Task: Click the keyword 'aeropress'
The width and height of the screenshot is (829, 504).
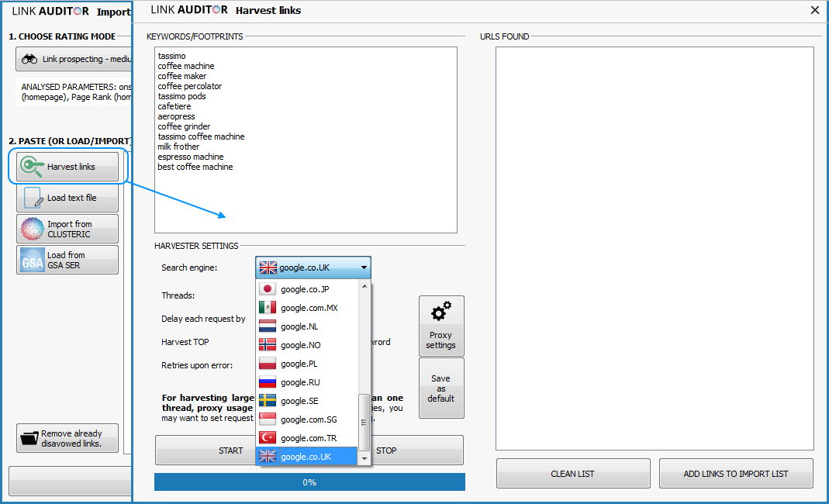Action: pyautogui.click(x=176, y=116)
